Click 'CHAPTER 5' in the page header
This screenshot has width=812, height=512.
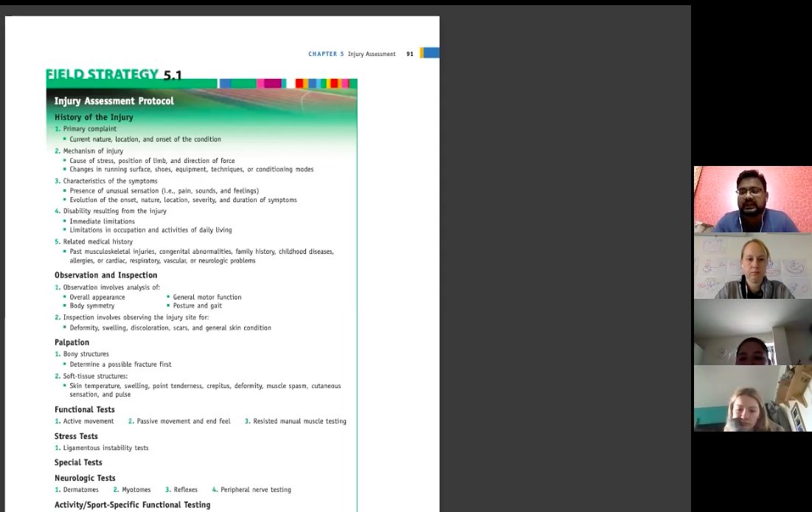point(326,54)
